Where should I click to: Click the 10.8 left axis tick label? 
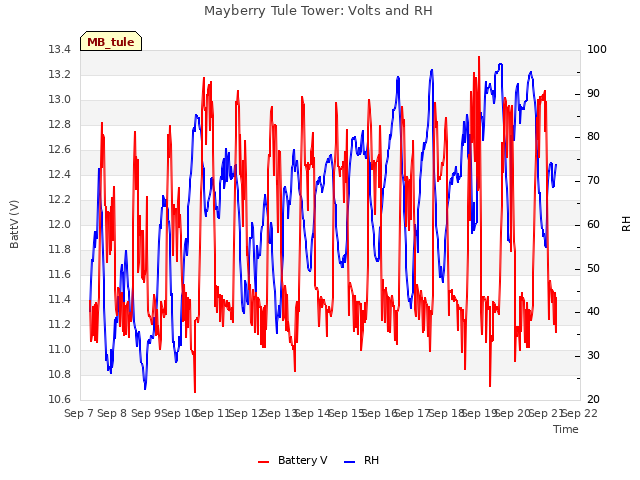coord(60,374)
